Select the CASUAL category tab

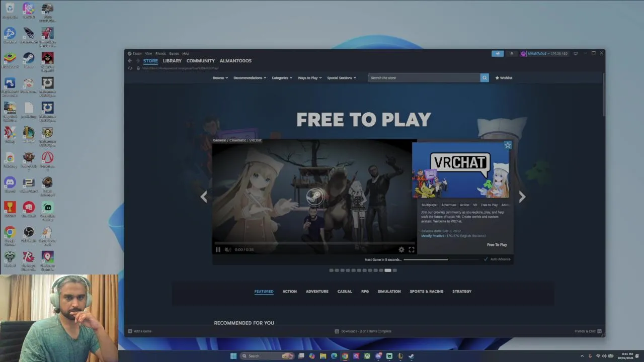(345, 292)
